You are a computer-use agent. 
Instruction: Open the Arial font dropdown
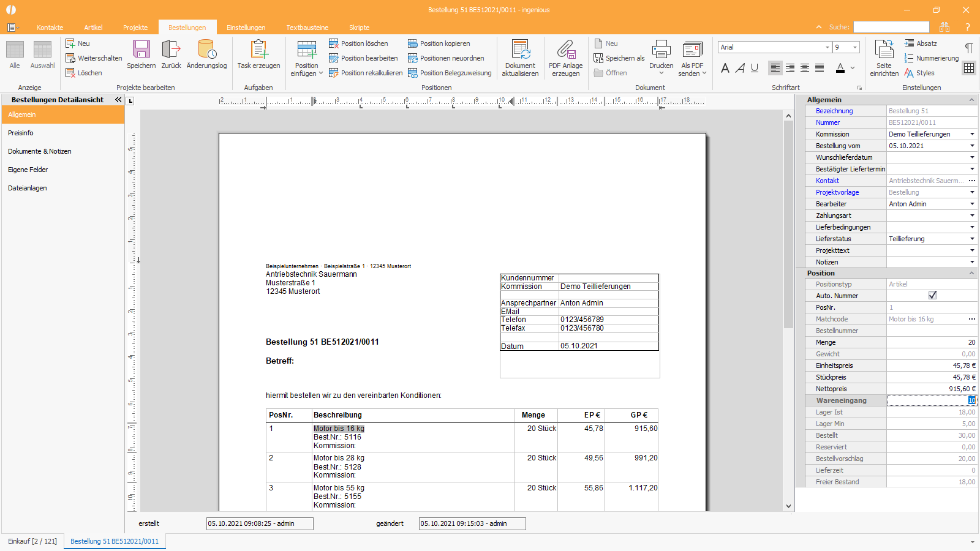827,47
